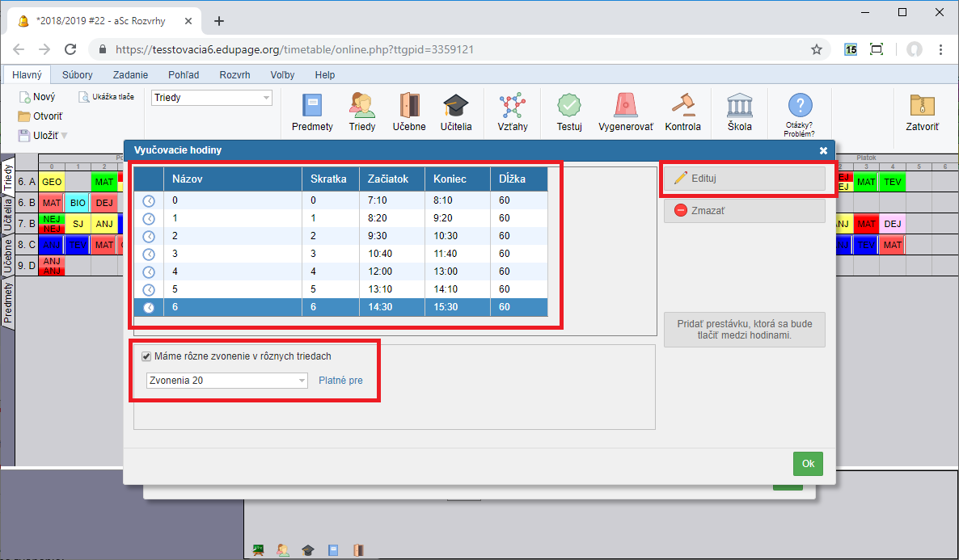Click the Zmazať delete button

(745, 210)
